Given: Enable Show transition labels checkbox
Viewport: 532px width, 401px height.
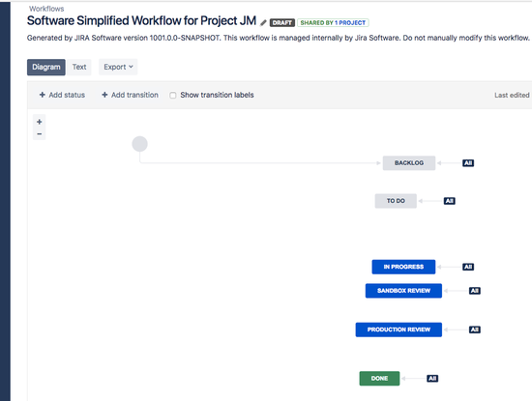Looking at the screenshot, I should click(173, 96).
